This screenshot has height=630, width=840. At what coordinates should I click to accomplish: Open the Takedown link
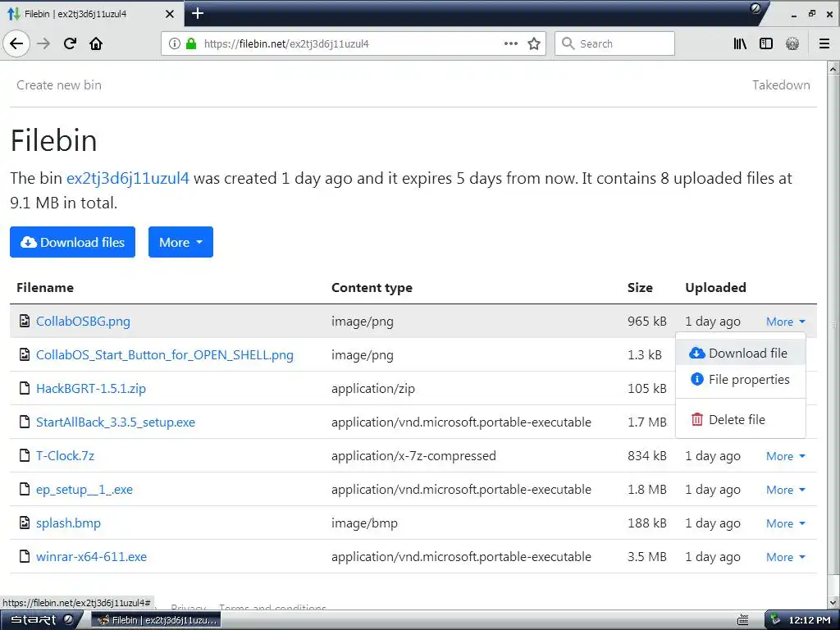(781, 84)
